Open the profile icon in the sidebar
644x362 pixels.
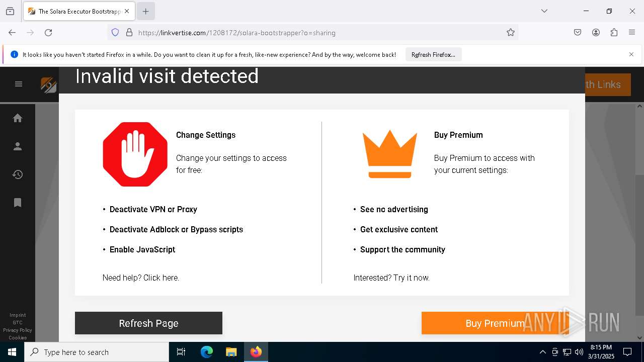point(18,146)
